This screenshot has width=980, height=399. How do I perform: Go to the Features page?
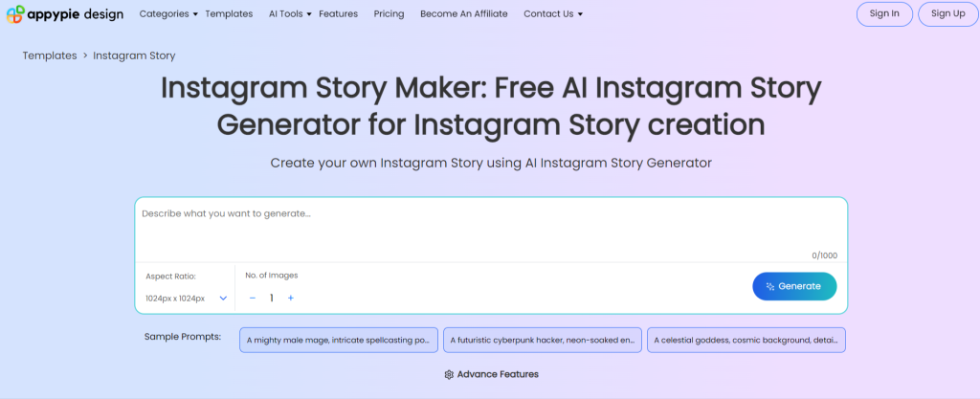point(338,14)
